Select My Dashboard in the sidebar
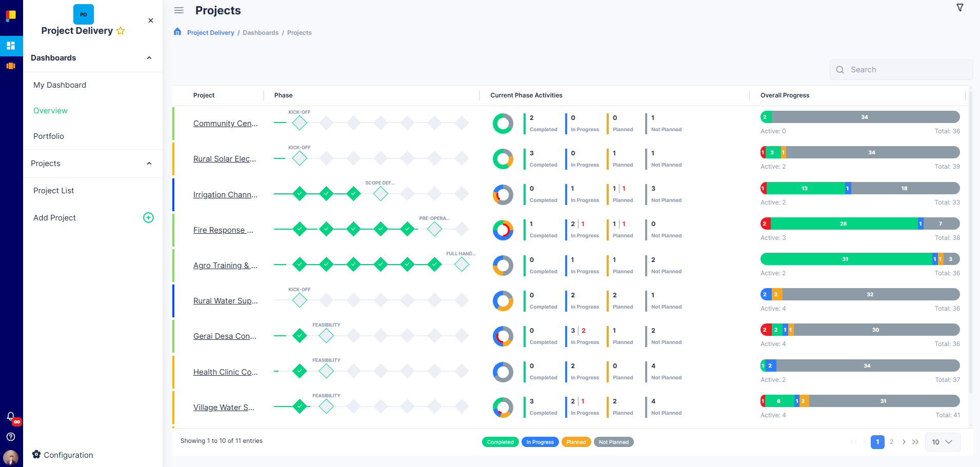The width and height of the screenshot is (980, 467). pyautogui.click(x=59, y=85)
